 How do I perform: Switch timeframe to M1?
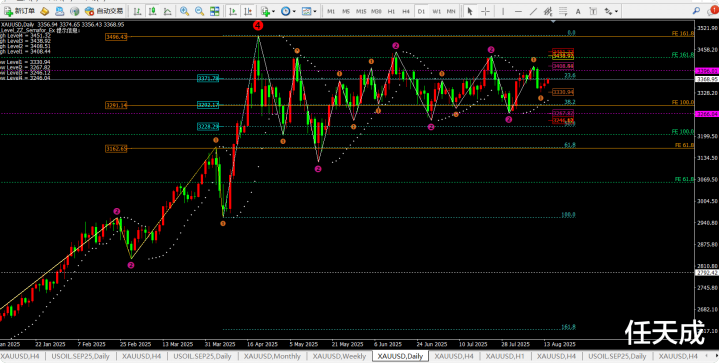pyautogui.click(x=331, y=11)
